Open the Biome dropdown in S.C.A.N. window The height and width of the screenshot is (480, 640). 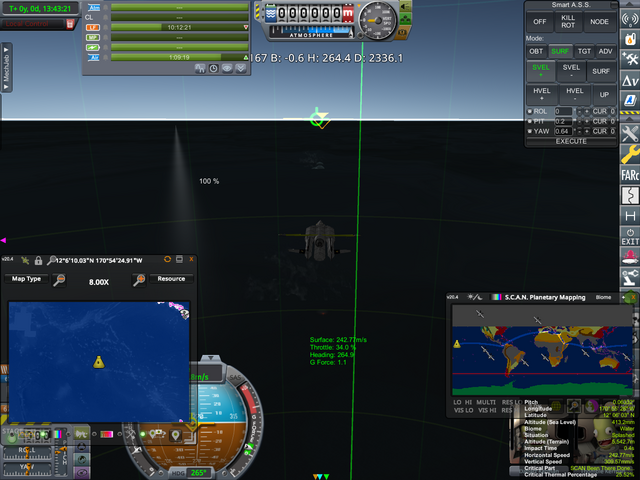[x=603, y=297]
